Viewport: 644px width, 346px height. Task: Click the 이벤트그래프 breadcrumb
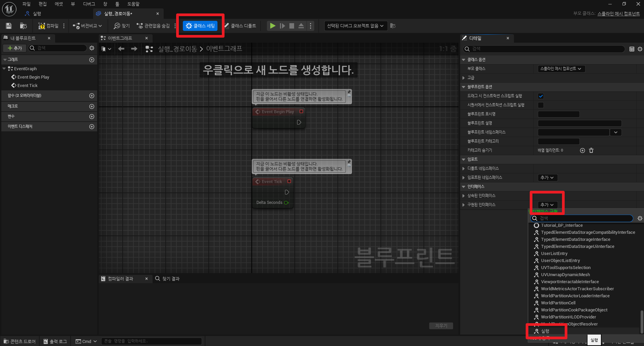[x=224, y=49]
